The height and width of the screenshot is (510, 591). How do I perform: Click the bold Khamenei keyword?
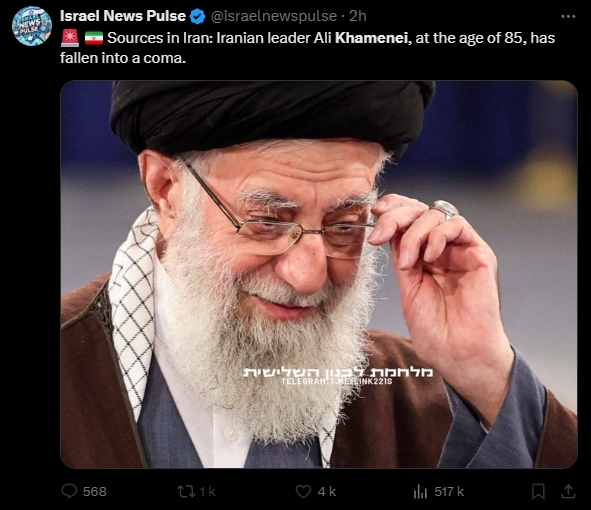pyautogui.click(x=373, y=38)
